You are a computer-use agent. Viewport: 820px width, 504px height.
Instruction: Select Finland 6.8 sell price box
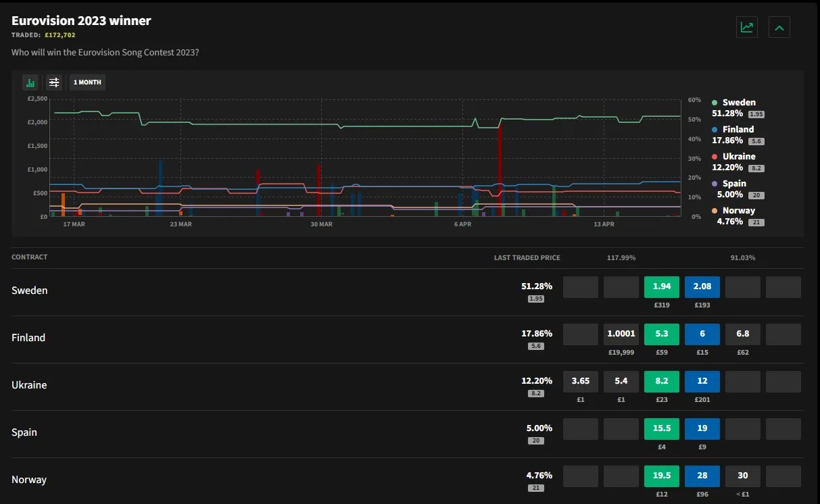click(742, 334)
